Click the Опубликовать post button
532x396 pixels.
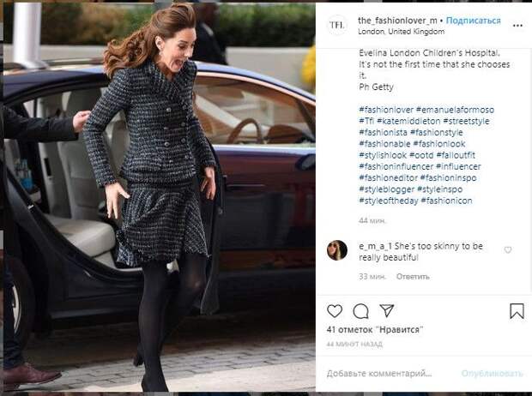coord(492,374)
